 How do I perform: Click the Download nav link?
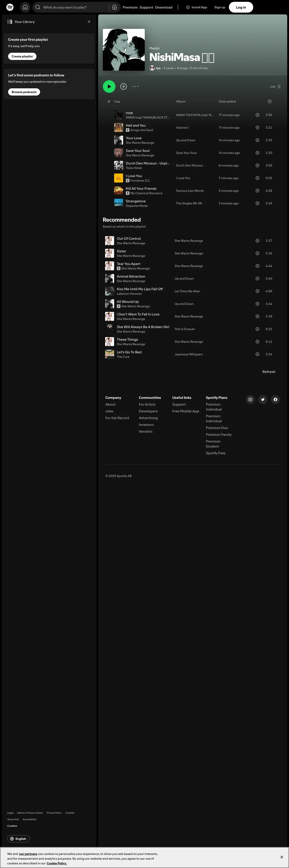coord(164,7)
